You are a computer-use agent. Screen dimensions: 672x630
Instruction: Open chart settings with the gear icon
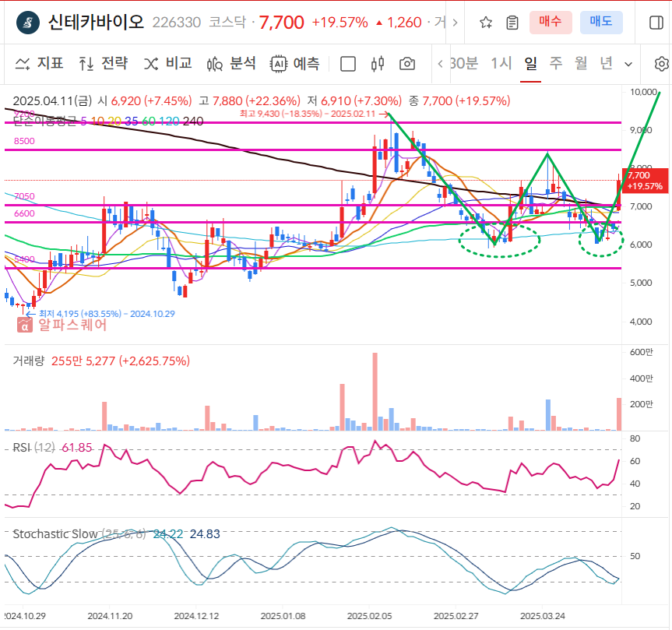click(661, 65)
